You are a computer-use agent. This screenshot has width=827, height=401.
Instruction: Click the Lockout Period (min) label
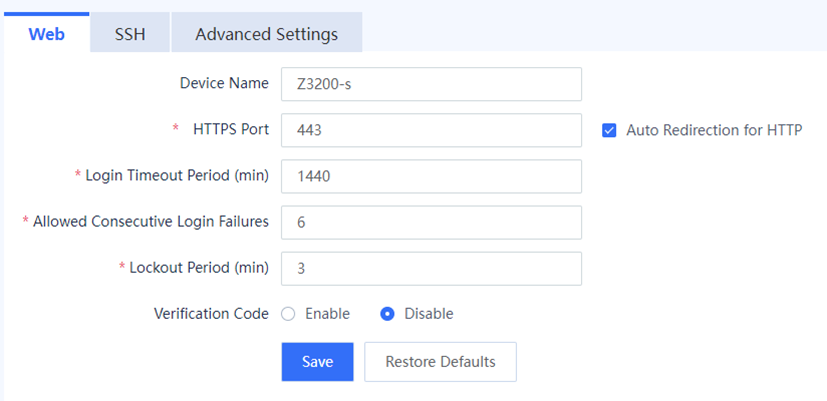(x=199, y=268)
